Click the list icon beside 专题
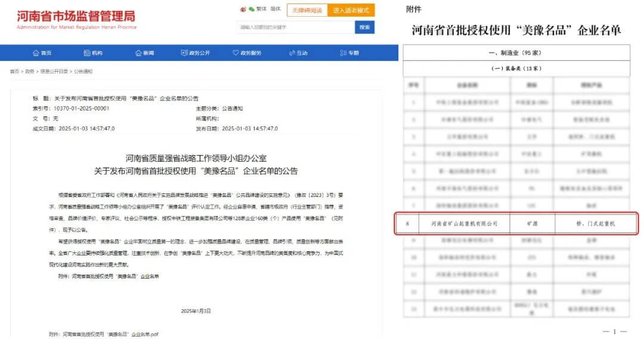 click(343, 53)
